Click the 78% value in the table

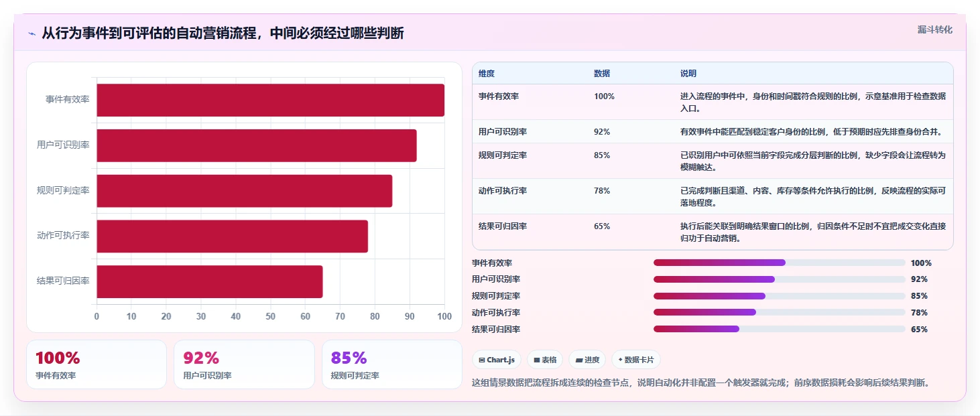pyautogui.click(x=602, y=190)
